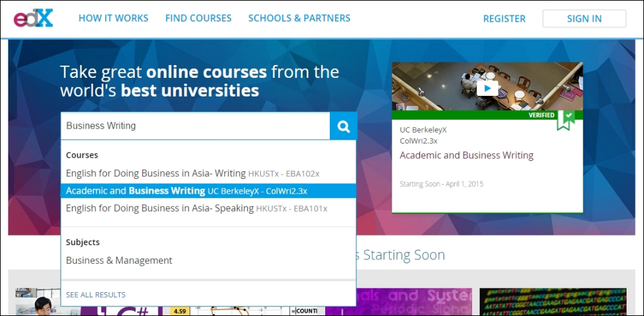Image resolution: width=644 pixels, height=316 pixels.
Task: Click the course video thumbnail image
Action: point(487,86)
